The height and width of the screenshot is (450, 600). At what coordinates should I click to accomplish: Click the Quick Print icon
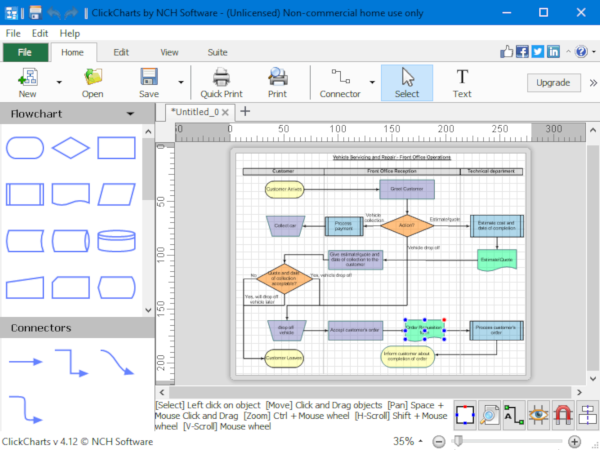click(x=222, y=83)
